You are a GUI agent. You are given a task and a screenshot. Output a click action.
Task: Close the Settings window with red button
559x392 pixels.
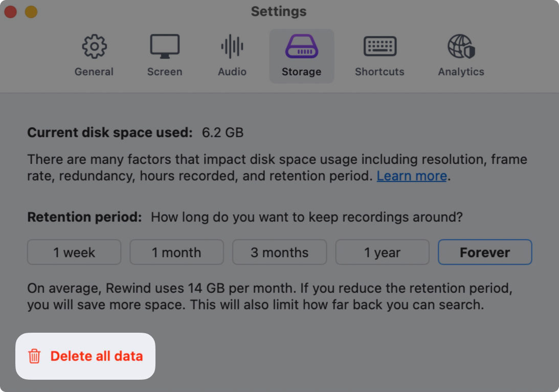click(10, 12)
